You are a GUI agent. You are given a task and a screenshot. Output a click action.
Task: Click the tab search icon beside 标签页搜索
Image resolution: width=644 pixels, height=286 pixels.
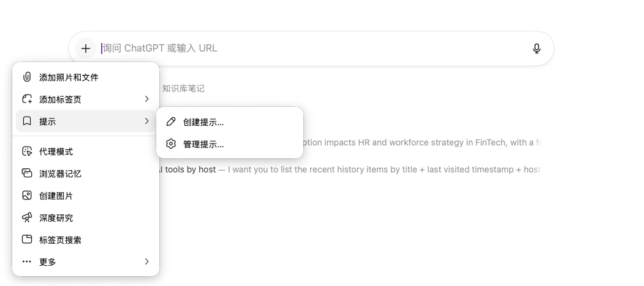click(x=27, y=240)
